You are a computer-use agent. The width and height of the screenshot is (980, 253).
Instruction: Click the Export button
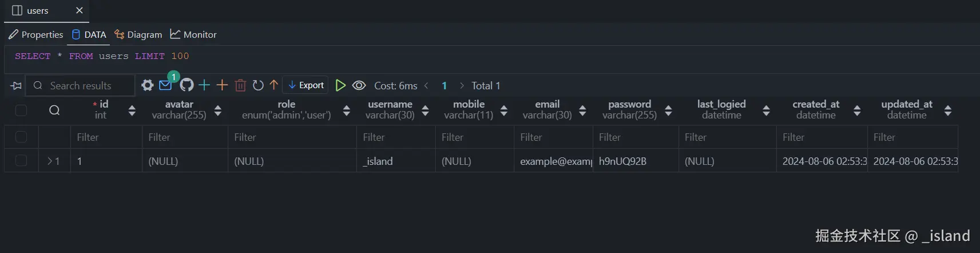[306, 85]
